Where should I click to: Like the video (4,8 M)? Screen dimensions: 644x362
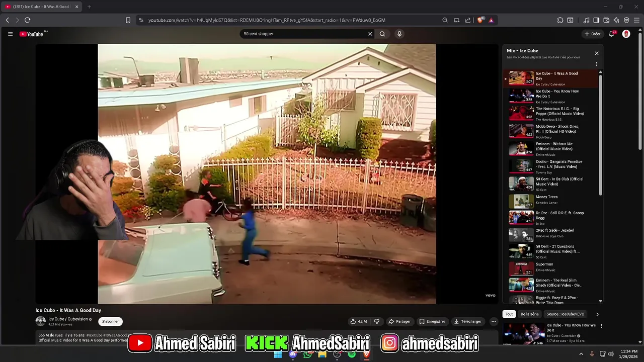[359, 321]
